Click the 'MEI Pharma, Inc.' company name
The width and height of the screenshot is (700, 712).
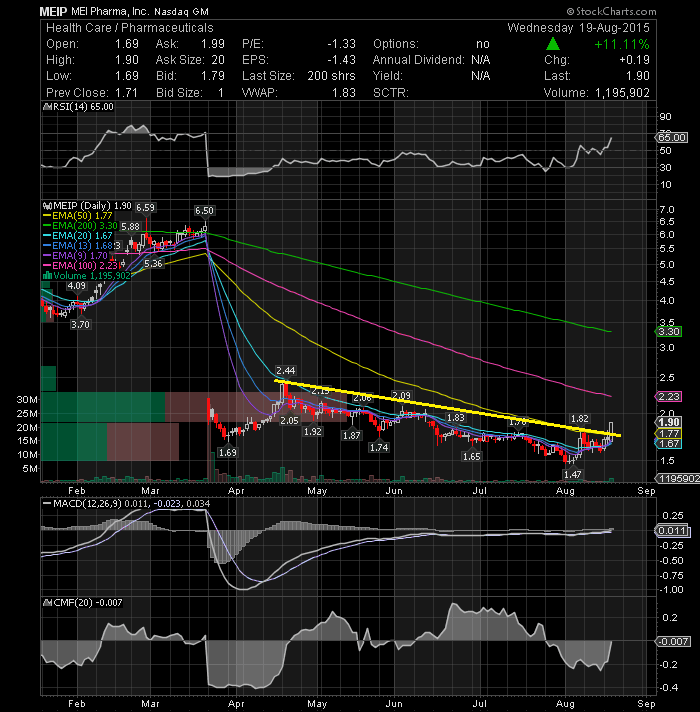[x=110, y=11]
